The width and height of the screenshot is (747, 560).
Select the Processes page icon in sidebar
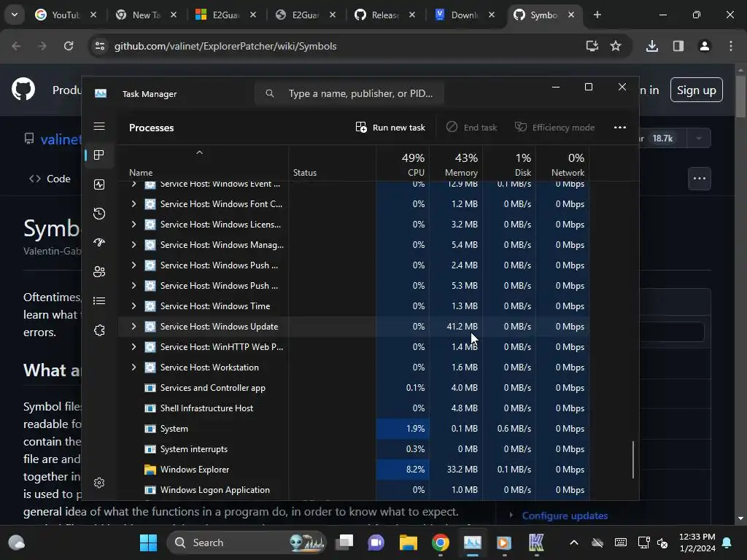[x=99, y=155]
